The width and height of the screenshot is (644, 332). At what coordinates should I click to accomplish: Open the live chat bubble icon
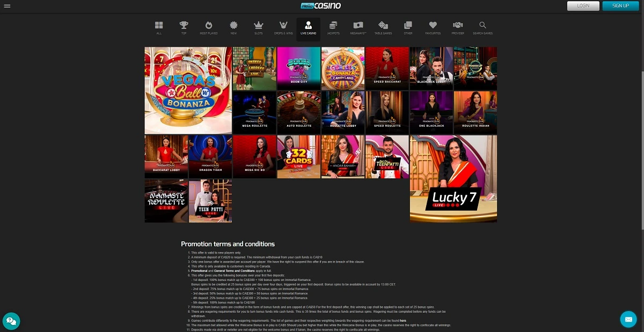[x=11, y=321]
